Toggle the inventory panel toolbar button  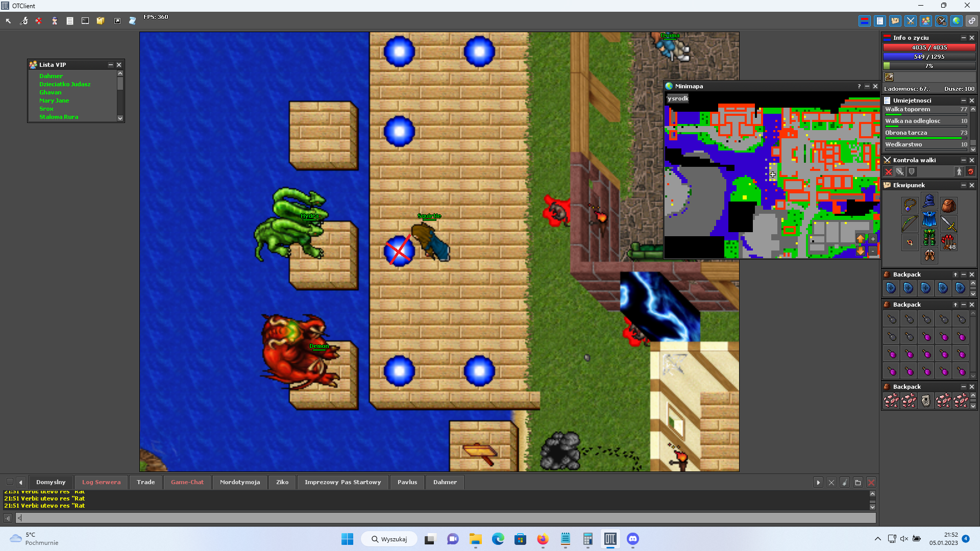pos(895,21)
